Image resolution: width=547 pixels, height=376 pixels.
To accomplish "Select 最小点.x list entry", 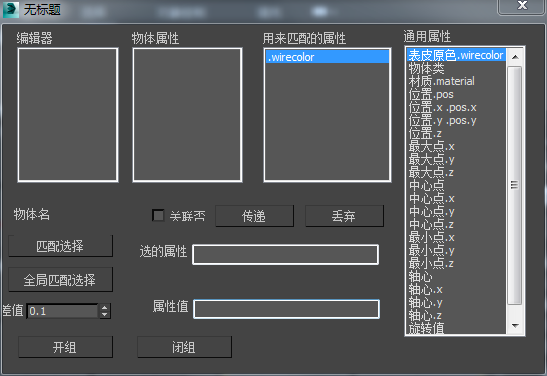I will pyautogui.click(x=456, y=238).
